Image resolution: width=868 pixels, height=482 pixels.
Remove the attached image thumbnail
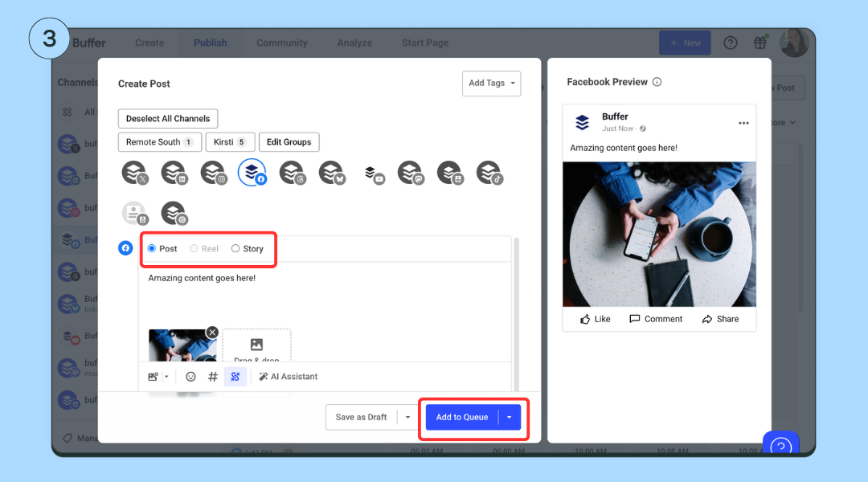[212, 332]
